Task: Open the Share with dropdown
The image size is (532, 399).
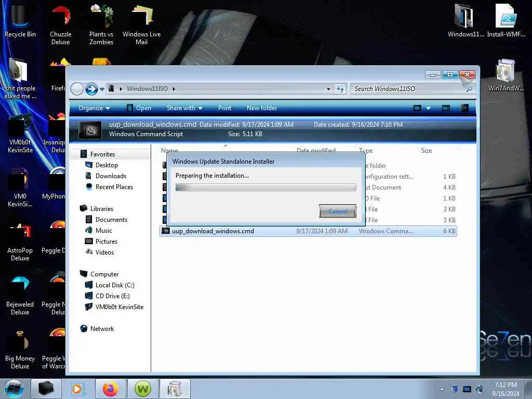Action: point(184,108)
